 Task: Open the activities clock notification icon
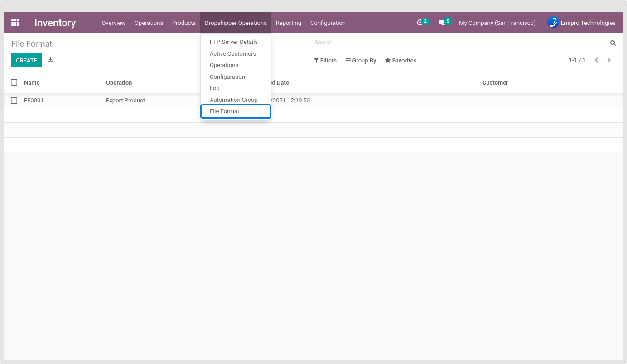420,23
